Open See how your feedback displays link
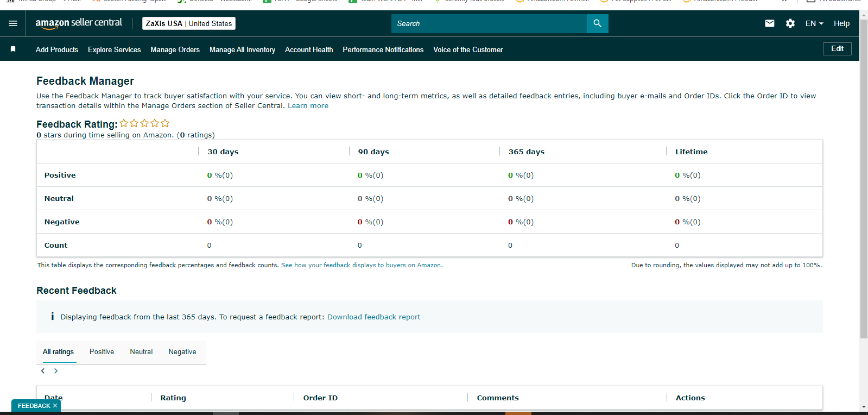The height and width of the screenshot is (415, 868). tap(362, 266)
